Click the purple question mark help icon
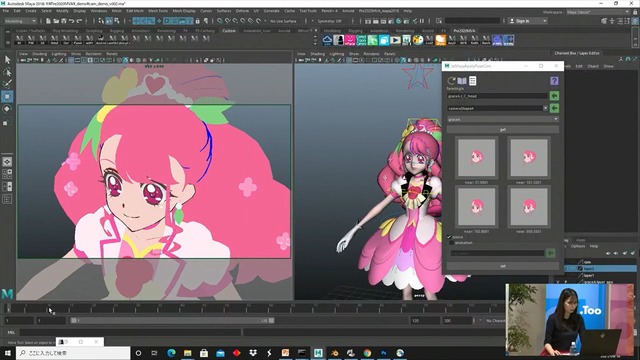 (x=554, y=81)
